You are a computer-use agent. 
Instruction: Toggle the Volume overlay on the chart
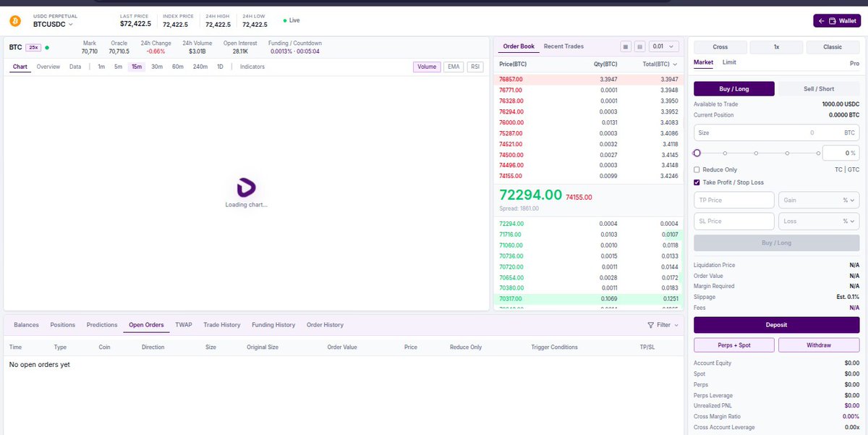[427, 66]
